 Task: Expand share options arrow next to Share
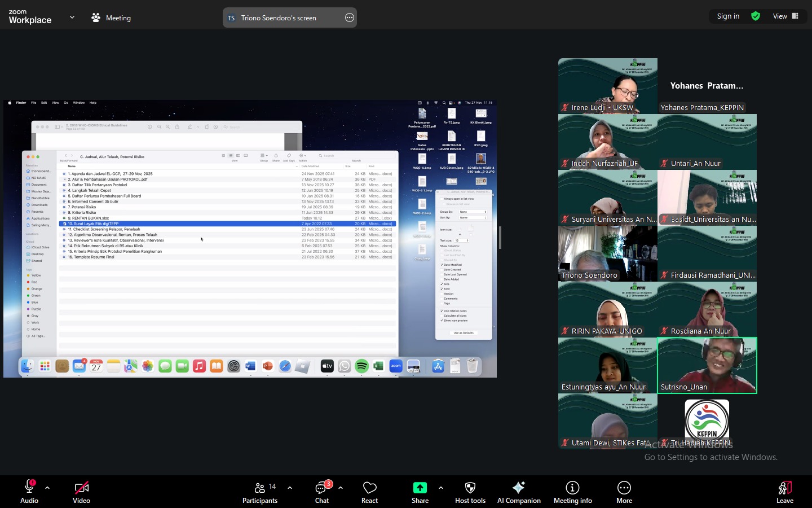440,488
